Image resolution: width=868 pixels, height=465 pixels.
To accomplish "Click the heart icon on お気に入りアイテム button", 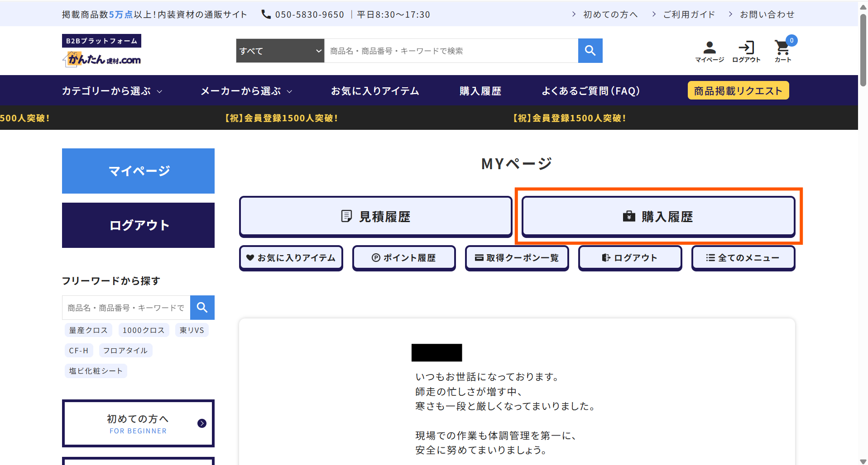I will pyautogui.click(x=251, y=257).
